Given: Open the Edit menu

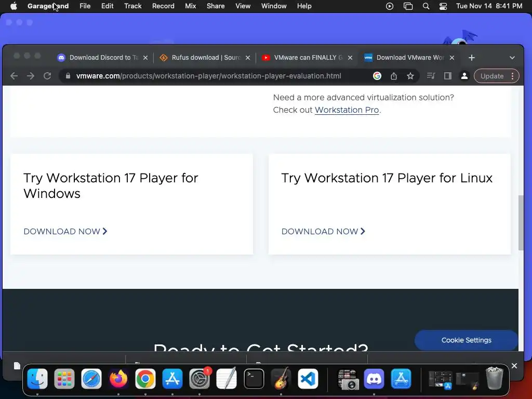Looking at the screenshot, I should [107, 6].
